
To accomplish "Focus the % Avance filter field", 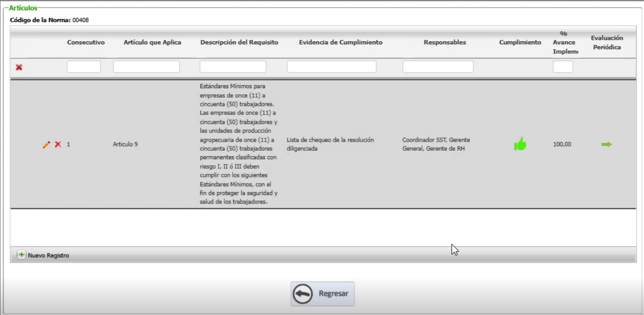I will (563, 67).
